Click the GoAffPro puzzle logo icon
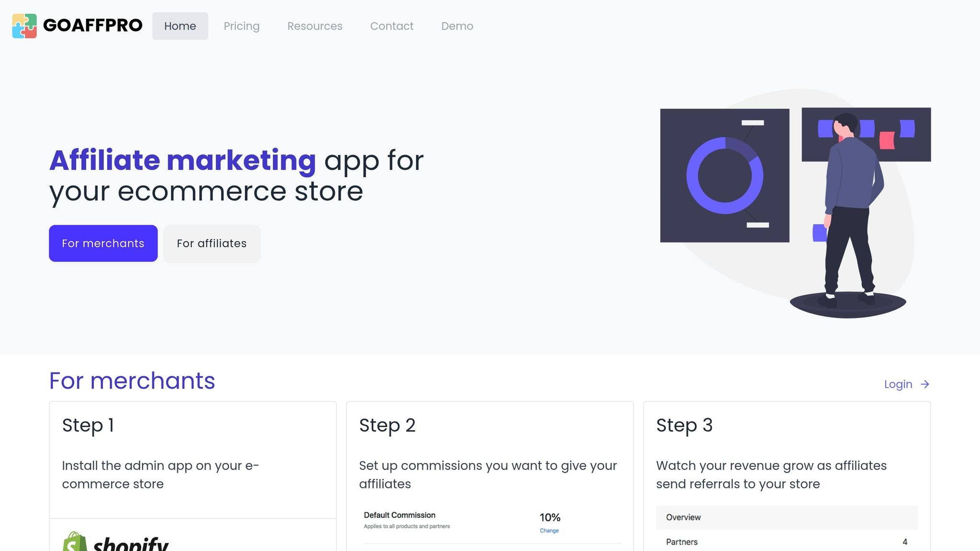Viewport: 980px width, 551px height. click(x=24, y=26)
